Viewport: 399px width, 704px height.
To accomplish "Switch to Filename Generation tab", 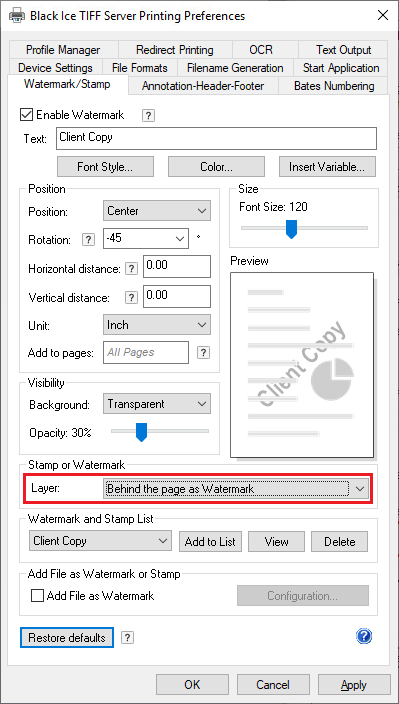I will click(235, 68).
